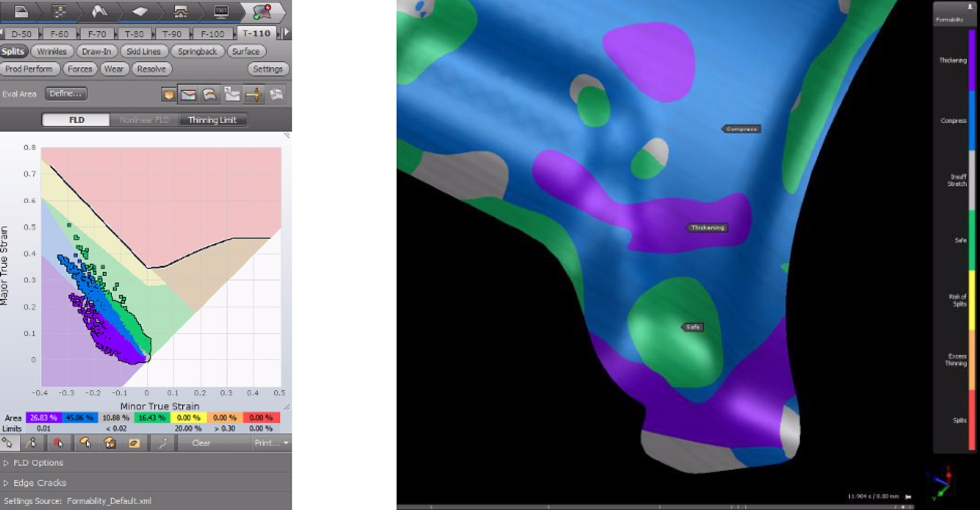Select the red circle pick tool

[x=58, y=443]
